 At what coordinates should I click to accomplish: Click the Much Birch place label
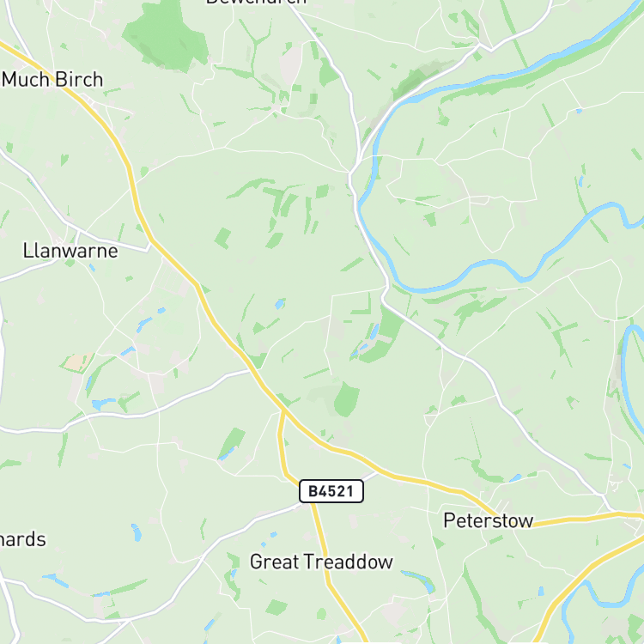click(x=52, y=79)
